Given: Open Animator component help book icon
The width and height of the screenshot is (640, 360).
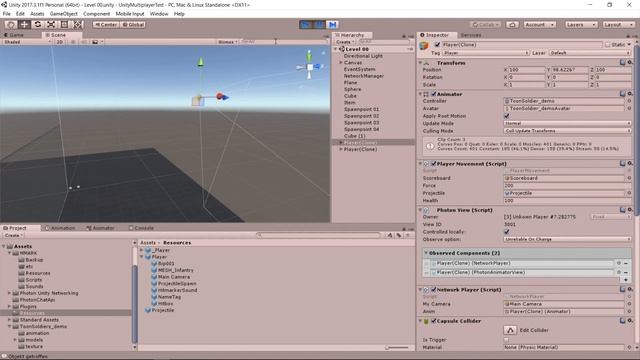Looking at the screenshot, I should (x=622, y=94).
